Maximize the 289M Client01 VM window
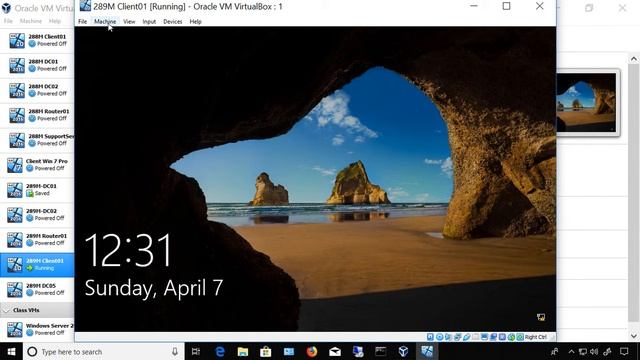Image resolution: width=640 pixels, height=360 pixels. click(506, 6)
